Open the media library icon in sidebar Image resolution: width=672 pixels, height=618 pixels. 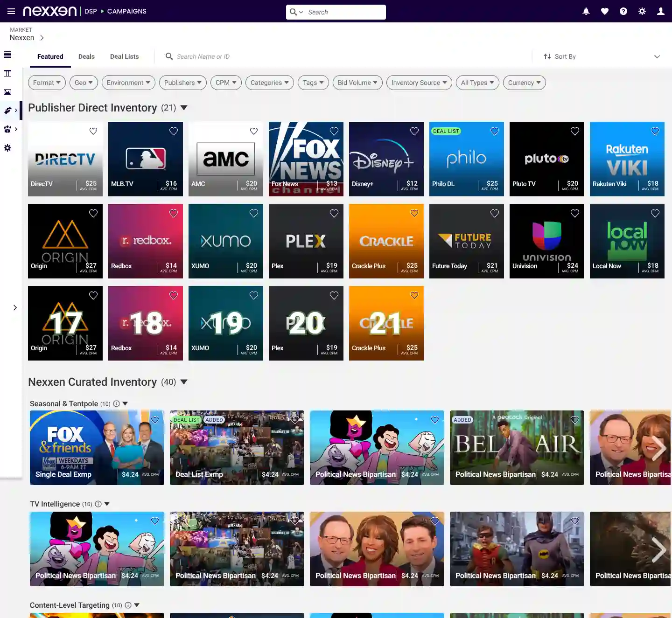tap(7, 92)
